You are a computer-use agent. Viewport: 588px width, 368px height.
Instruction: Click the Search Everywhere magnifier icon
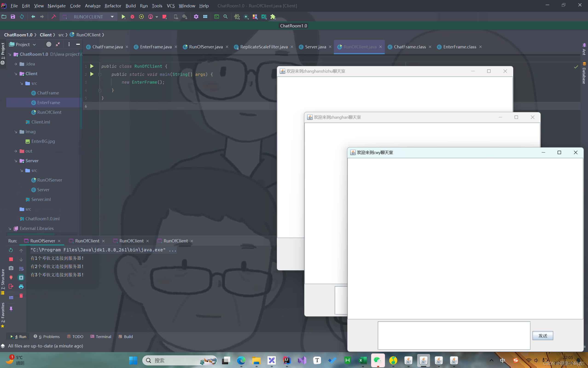point(226,17)
